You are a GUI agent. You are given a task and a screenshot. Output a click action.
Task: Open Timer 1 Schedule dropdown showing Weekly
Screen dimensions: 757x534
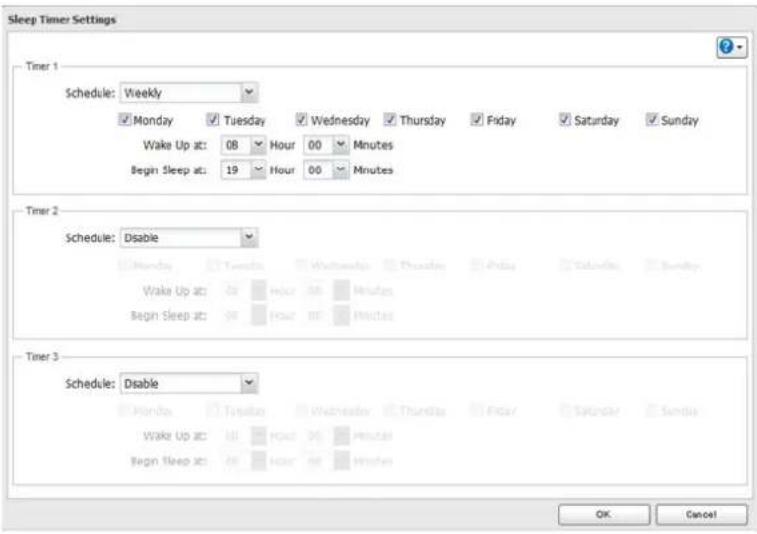point(189,93)
